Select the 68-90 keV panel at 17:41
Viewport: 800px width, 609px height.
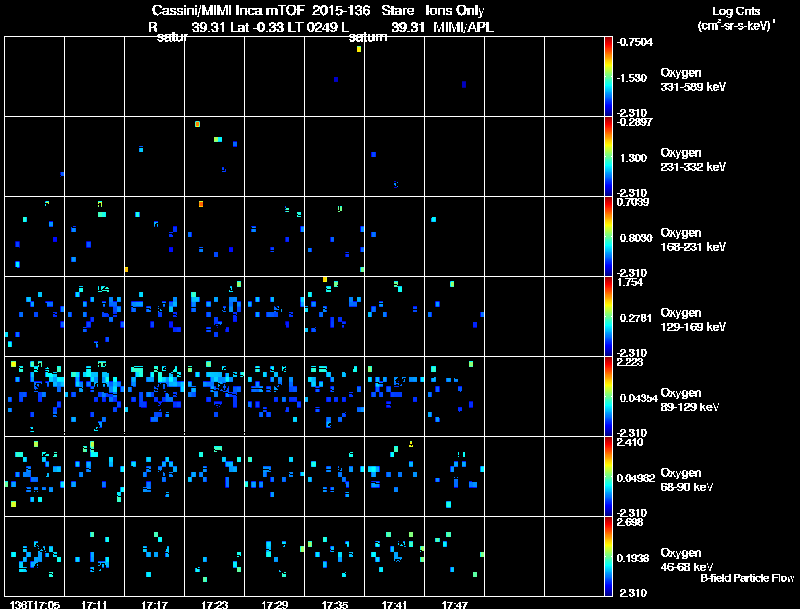(x=394, y=476)
